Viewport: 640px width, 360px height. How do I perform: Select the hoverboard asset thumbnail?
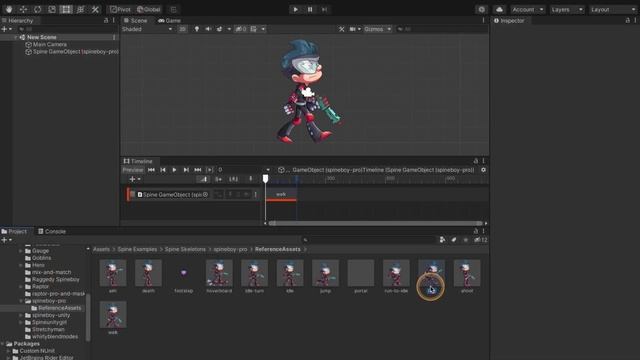[x=219, y=273]
